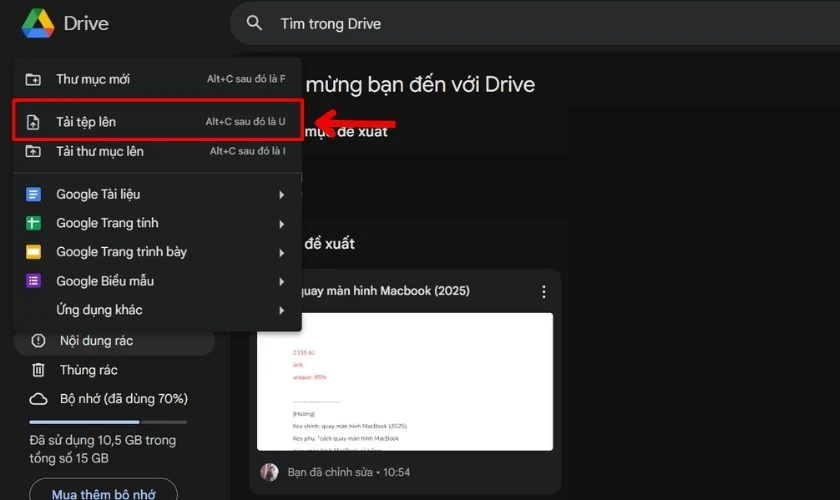The image size is (840, 500).
Task: Choose 'Google Trang tính' menu item
Action: (158, 223)
